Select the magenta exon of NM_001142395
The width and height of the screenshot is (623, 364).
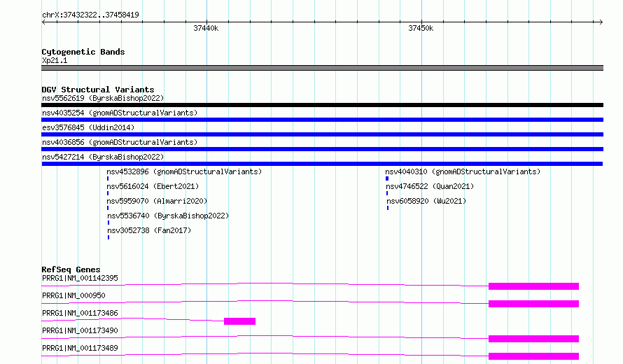coord(533,286)
